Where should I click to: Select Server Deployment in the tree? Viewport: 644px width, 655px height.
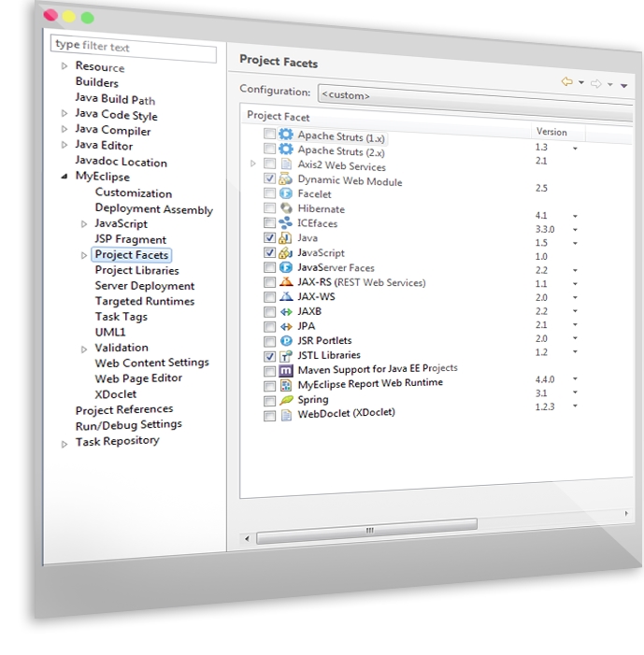click(x=145, y=286)
